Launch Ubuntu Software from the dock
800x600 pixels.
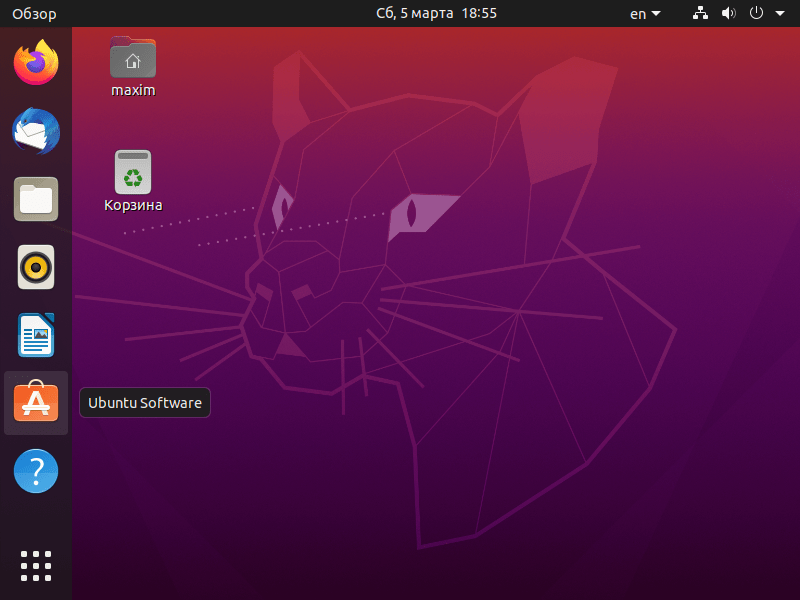coord(35,402)
